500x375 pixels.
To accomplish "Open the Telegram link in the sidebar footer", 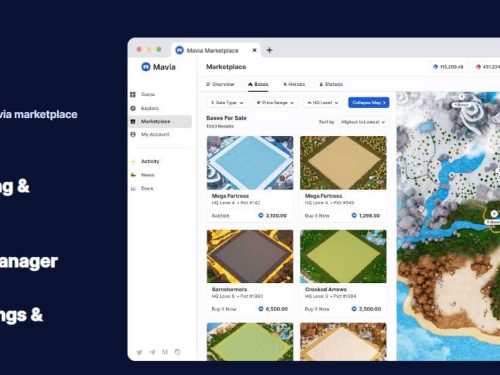I will coord(152,352).
